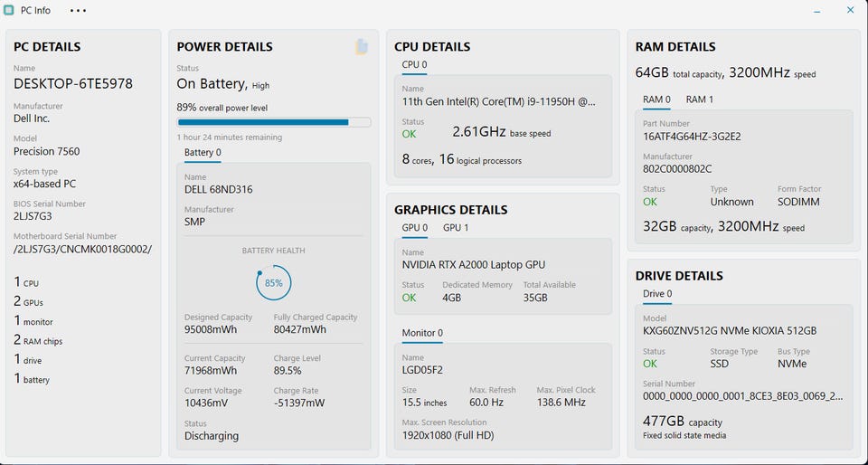868x465 pixels.
Task: Click the overall power level progress bar
Action: [273, 122]
